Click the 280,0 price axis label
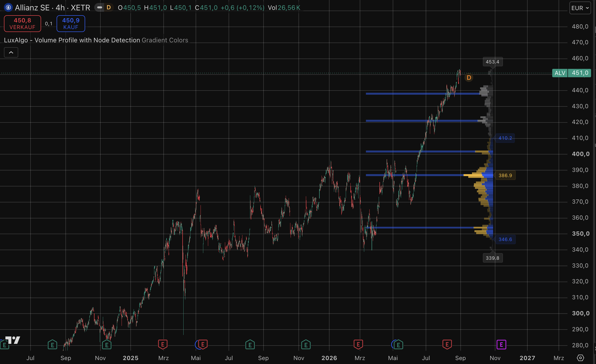 pos(580,345)
